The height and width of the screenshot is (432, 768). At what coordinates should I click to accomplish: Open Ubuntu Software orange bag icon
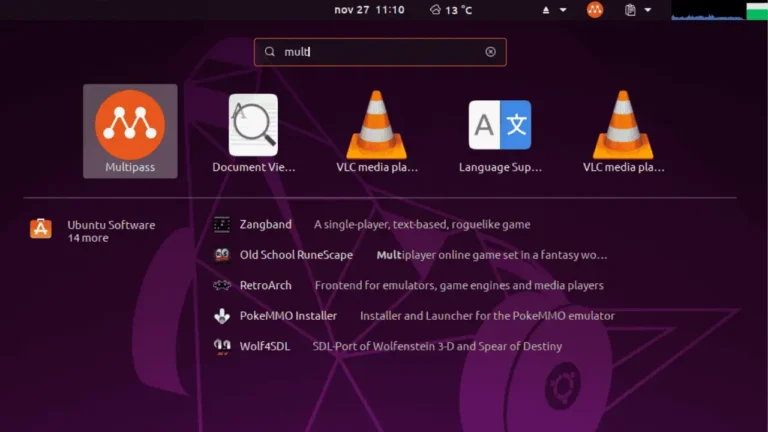41,228
